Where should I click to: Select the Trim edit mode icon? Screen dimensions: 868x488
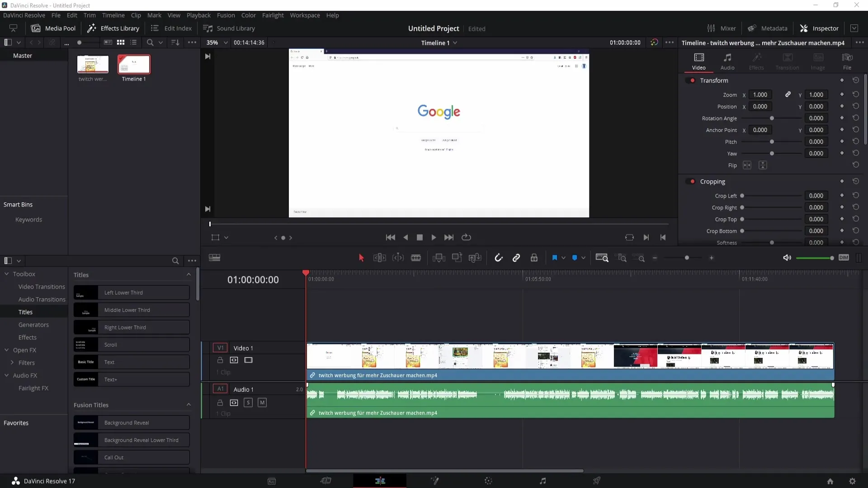pyautogui.click(x=380, y=258)
